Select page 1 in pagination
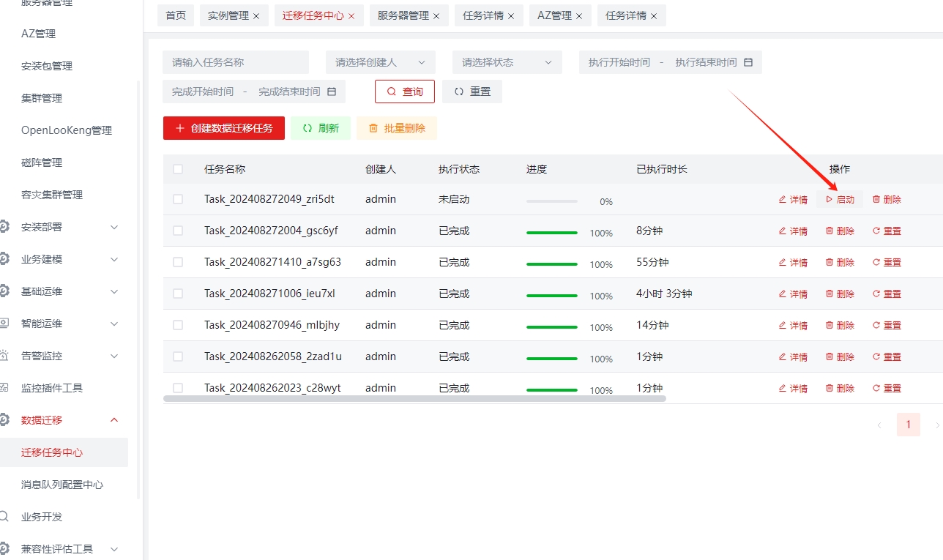Screen dimensions: 943x560 (909, 425)
